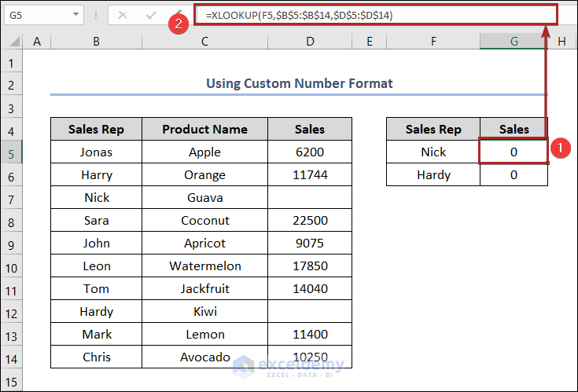Viewport: 578px width, 392px height.
Task: Select Hardy's sales result cell in column G
Action: [x=514, y=174]
